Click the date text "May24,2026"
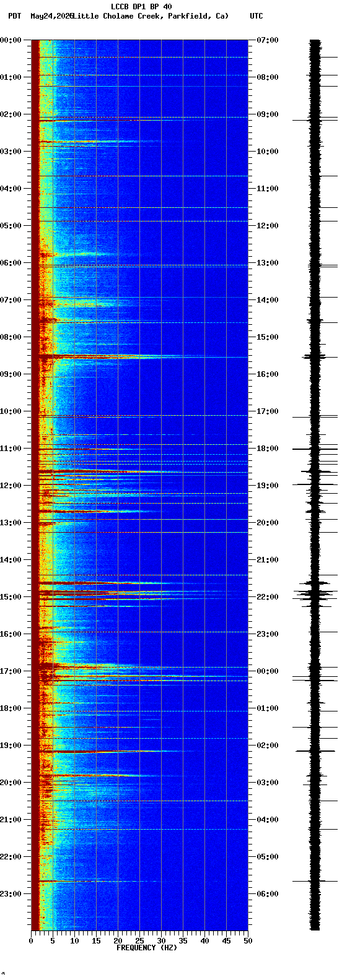The width and height of the screenshot is (342, 980). pos(51,16)
